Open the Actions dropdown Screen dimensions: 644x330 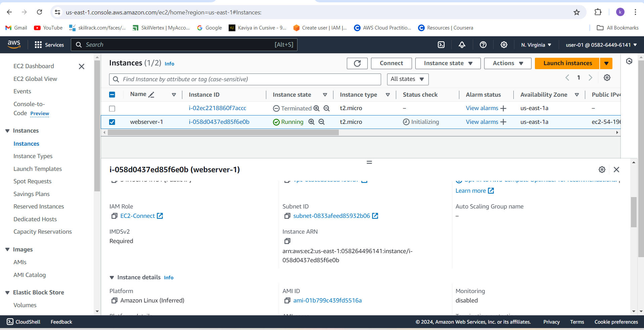point(508,63)
